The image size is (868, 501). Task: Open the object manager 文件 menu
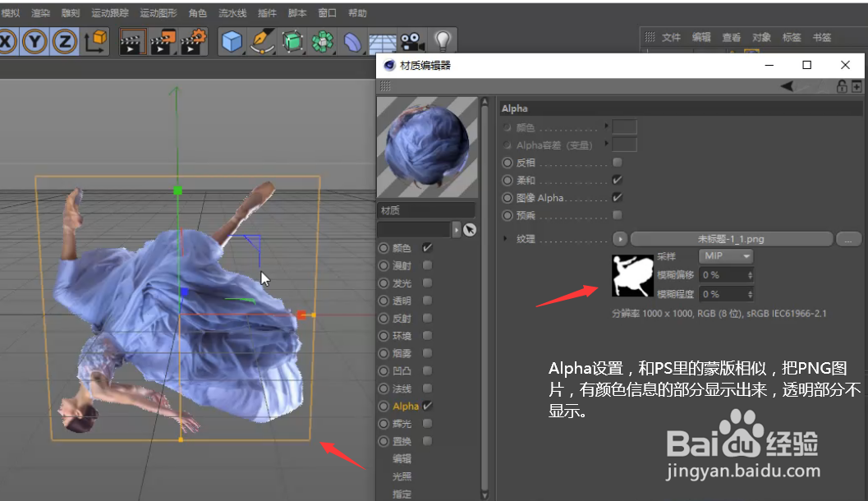pos(671,37)
